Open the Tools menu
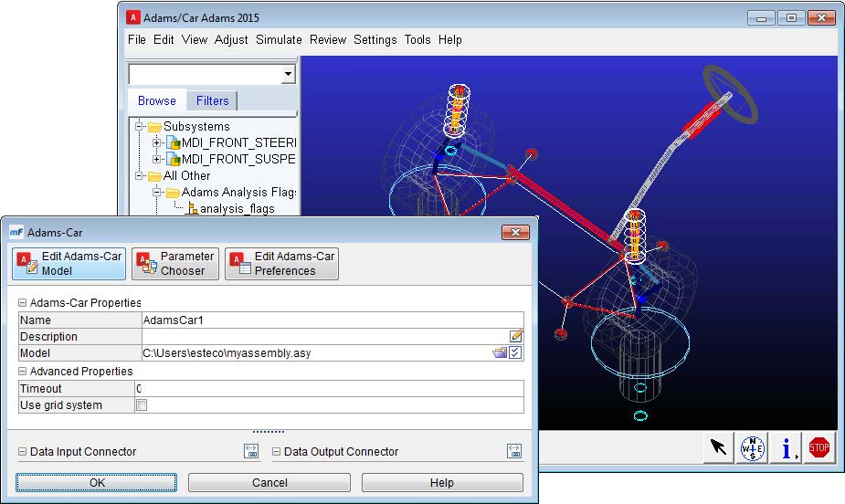This screenshot has height=504, width=845. pos(417,40)
